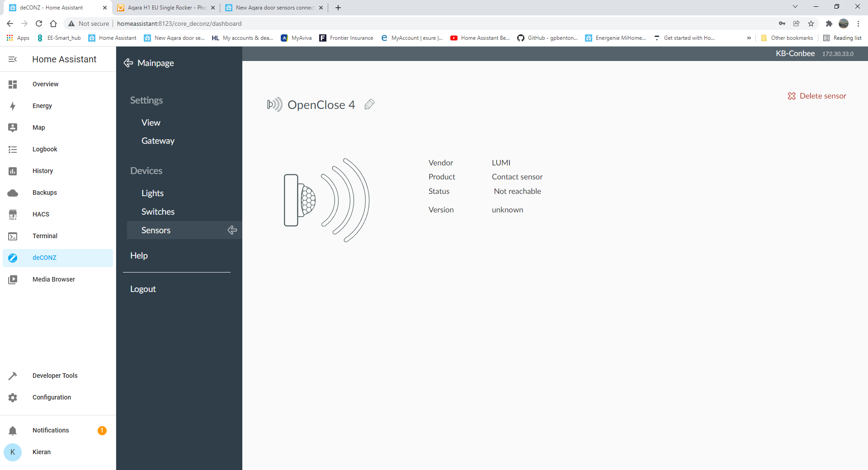Delete the OpenClose 4 sensor
The width and height of the screenshot is (868, 470).
click(x=816, y=95)
